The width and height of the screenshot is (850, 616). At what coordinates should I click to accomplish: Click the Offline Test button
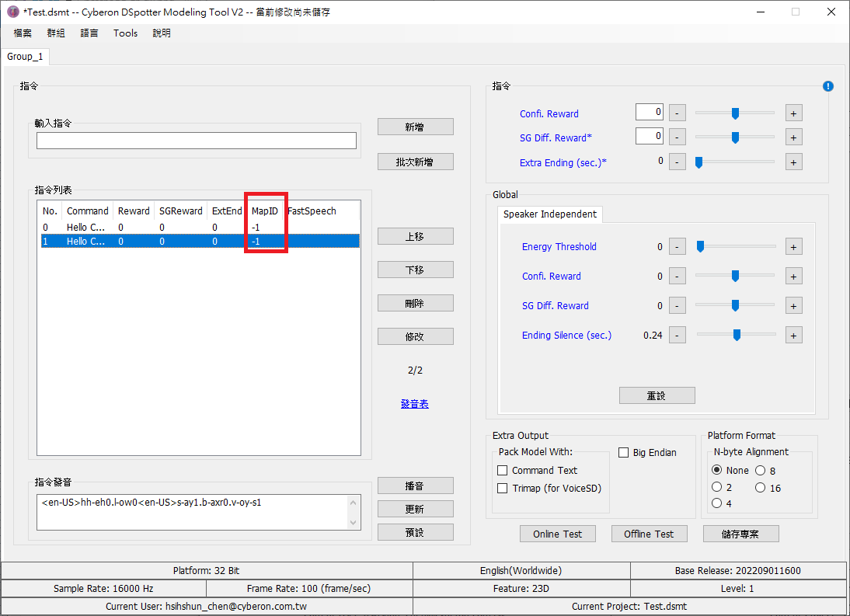(x=649, y=534)
